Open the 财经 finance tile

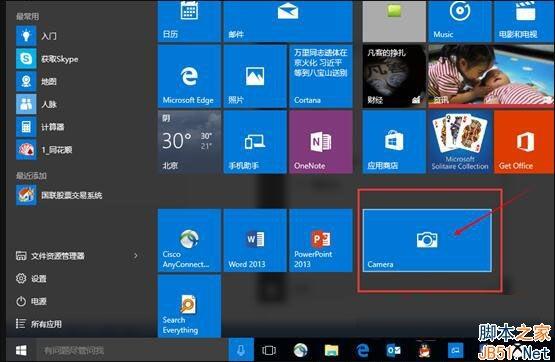(394, 76)
